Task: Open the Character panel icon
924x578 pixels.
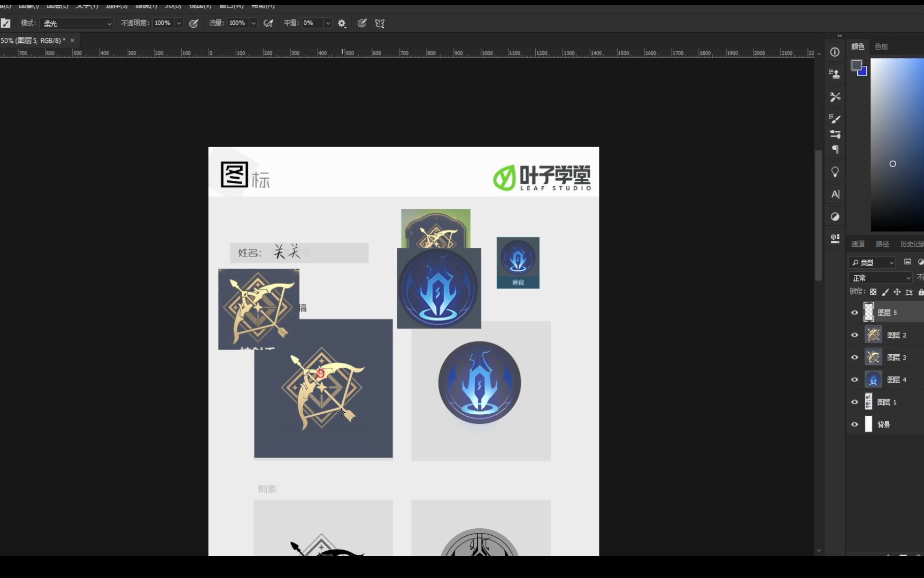Action: (835, 194)
